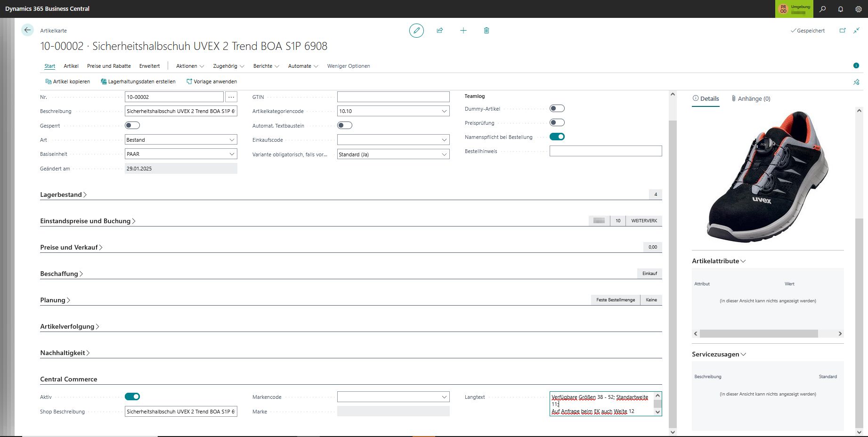
Task: Open the Preise und Rabatte tab
Action: 109,66
